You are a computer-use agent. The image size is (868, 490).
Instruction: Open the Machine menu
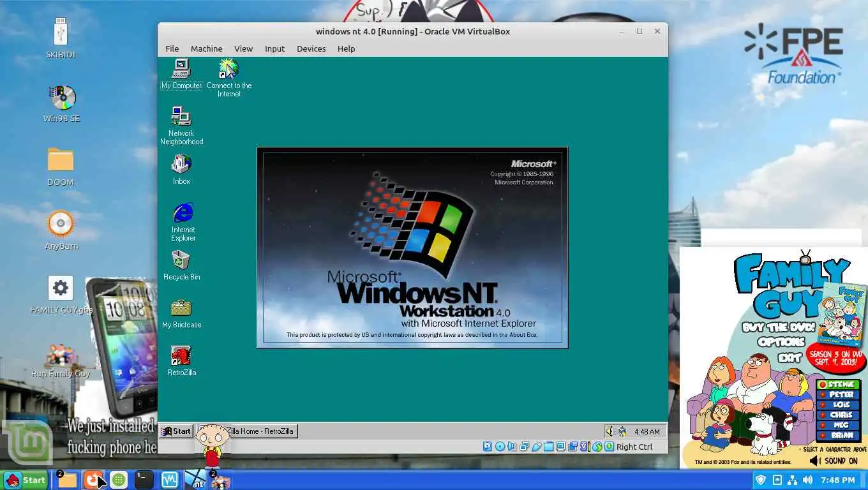tap(206, 48)
